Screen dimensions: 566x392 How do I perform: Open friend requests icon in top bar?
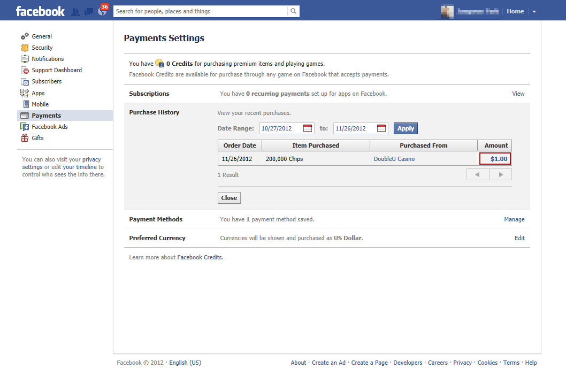75,12
